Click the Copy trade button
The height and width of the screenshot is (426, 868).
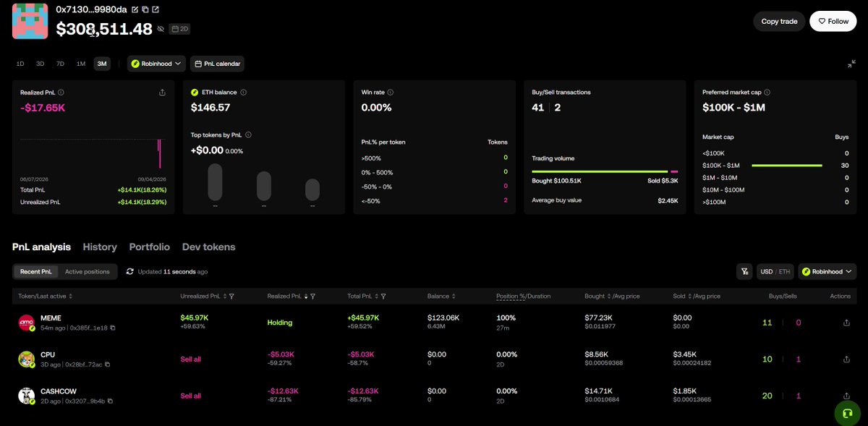(780, 21)
